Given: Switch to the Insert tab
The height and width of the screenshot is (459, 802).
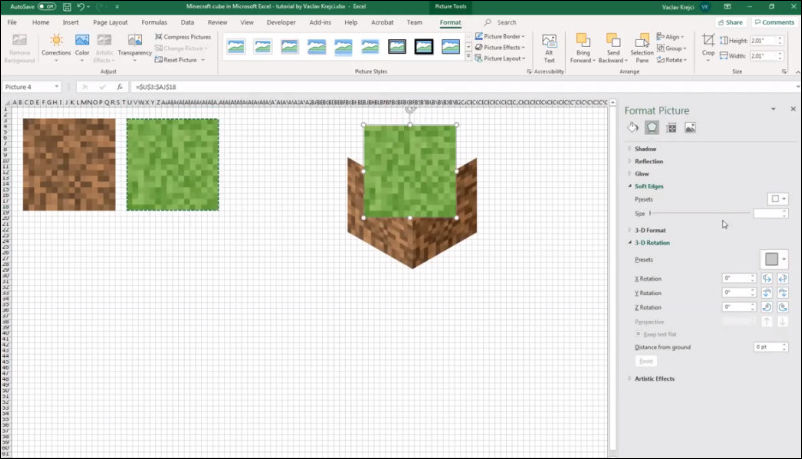Looking at the screenshot, I should tap(71, 23).
